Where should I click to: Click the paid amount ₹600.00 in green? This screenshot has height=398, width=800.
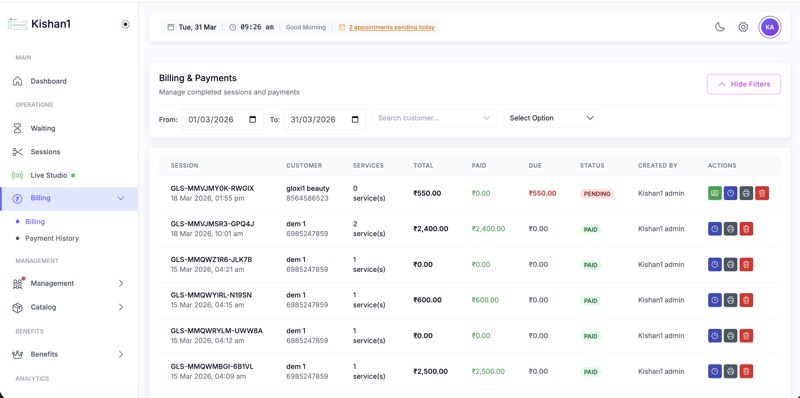click(485, 300)
